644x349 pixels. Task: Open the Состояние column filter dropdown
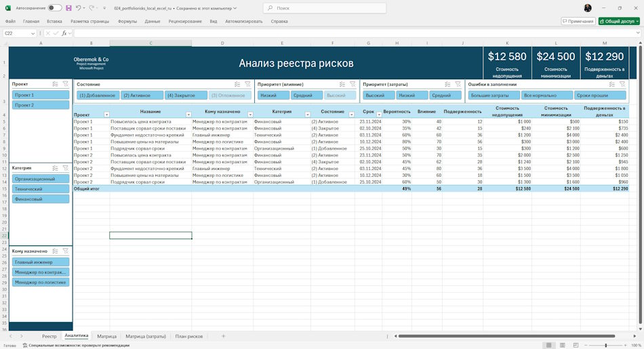(352, 115)
